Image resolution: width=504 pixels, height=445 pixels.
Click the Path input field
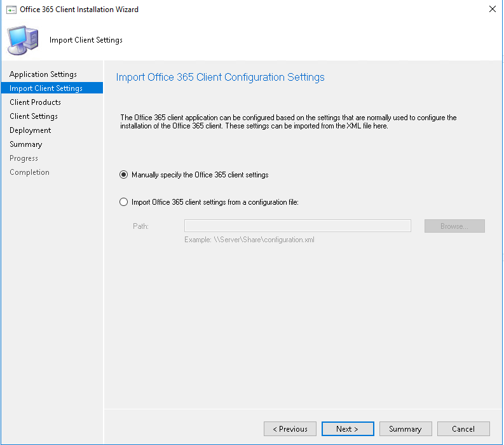(x=297, y=226)
